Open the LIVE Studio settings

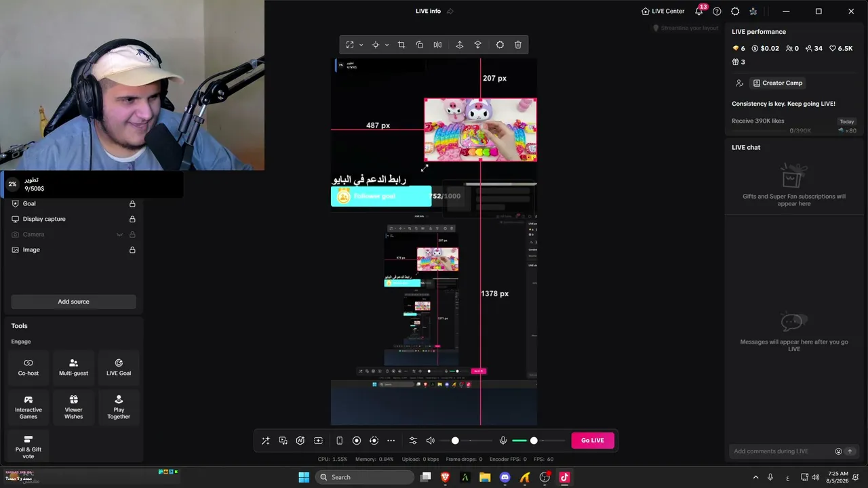pyautogui.click(x=735, y=11)
